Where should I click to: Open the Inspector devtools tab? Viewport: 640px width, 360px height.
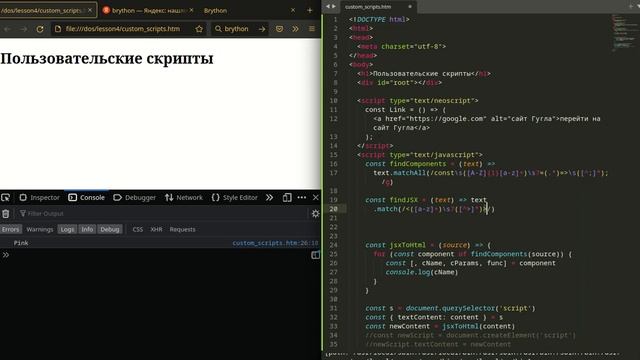40,198
